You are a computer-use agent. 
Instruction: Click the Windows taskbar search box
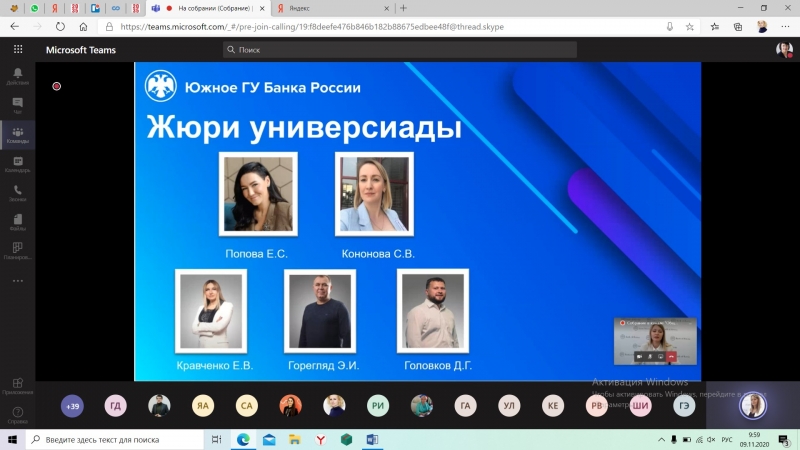pos(115,439)
